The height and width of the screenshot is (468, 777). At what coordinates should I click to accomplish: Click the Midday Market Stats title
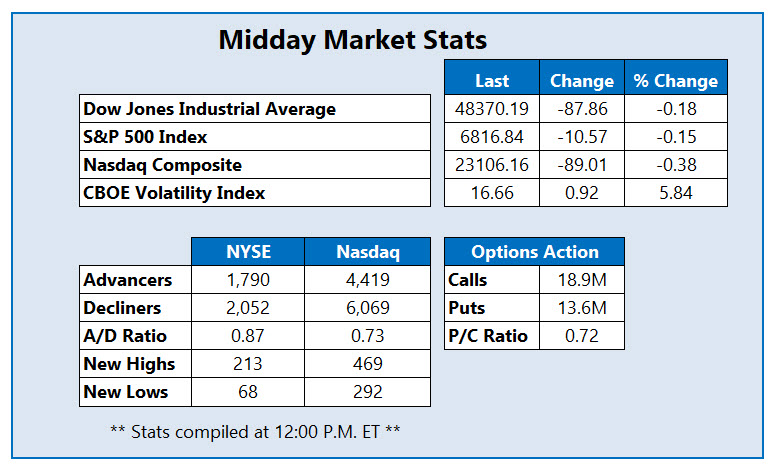[353, 41]
